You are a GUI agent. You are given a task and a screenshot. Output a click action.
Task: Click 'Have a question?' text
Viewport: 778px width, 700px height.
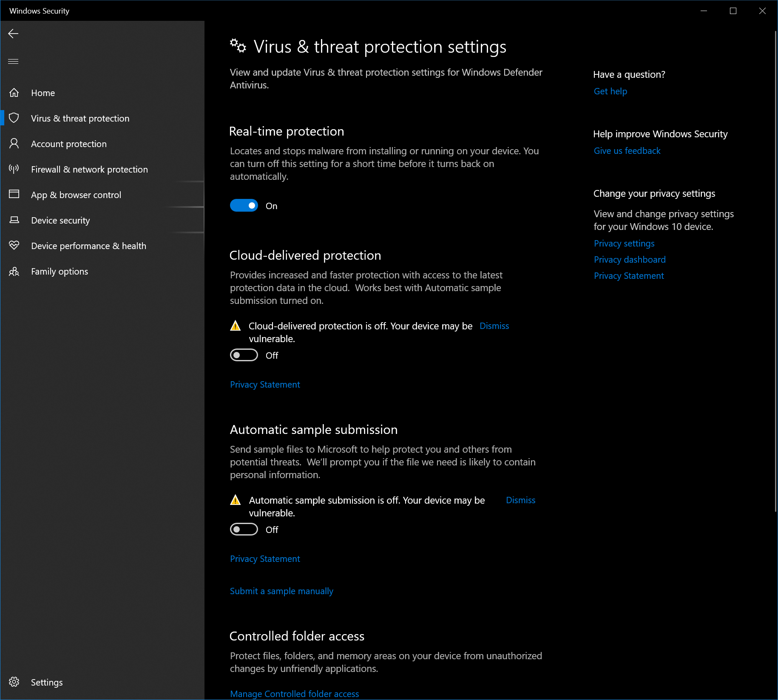point(629,74)
